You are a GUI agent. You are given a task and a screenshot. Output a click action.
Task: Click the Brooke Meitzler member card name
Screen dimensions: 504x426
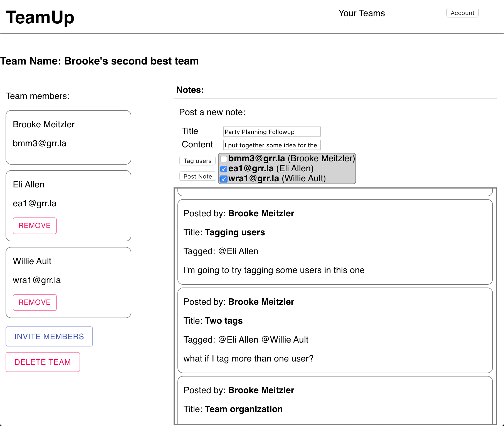[x=44, y=124]
